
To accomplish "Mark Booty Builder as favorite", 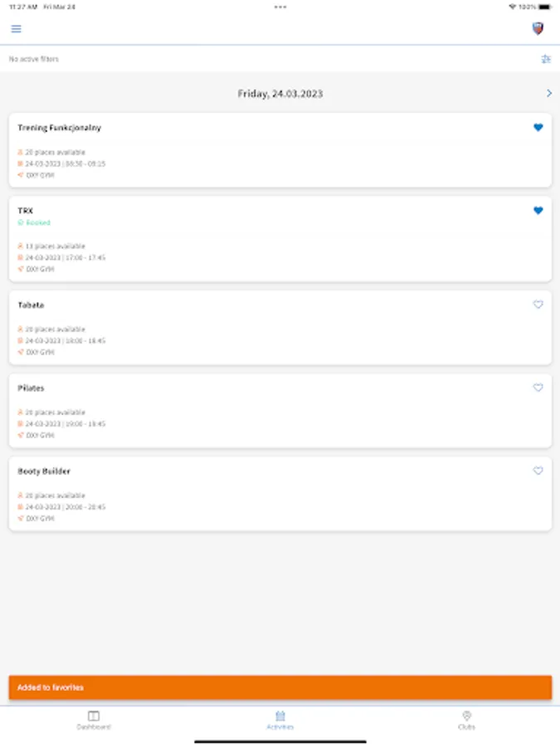I will tap(538, 471).
